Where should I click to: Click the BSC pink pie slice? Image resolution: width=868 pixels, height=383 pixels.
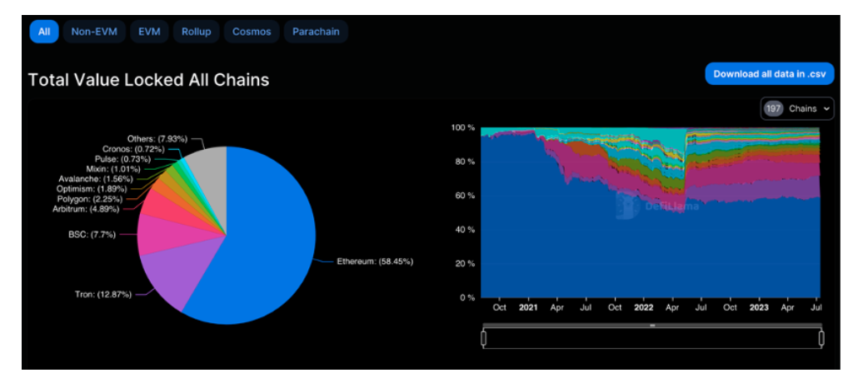click(x=166, y=234)
